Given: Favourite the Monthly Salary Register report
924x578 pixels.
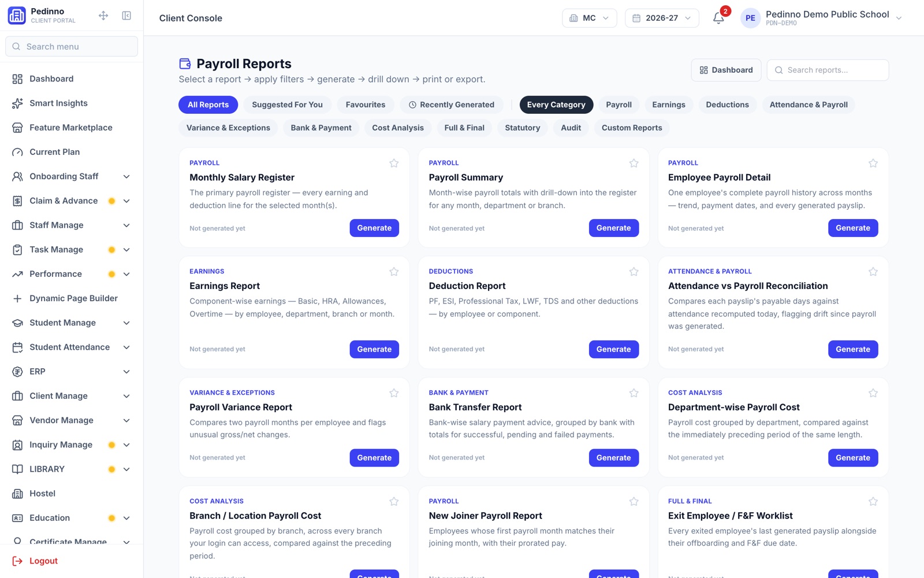Looking at the screenshot, I should [394, 163].
